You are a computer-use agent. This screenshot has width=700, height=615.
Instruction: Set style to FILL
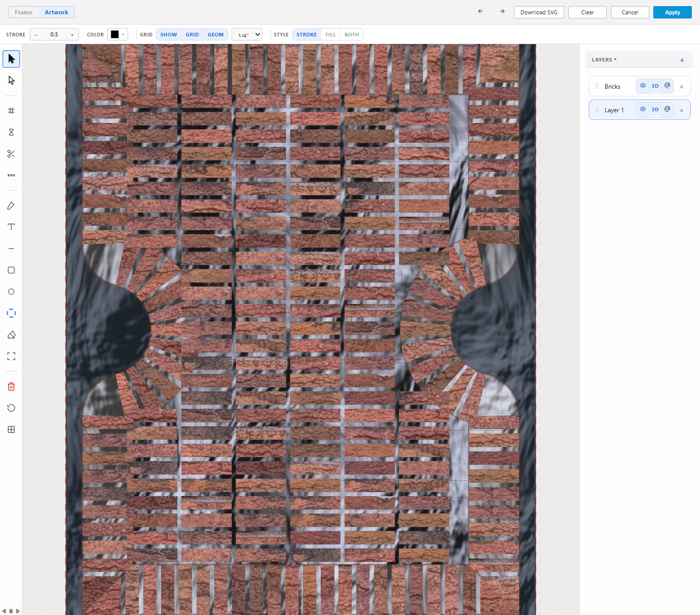coord(331,34)
